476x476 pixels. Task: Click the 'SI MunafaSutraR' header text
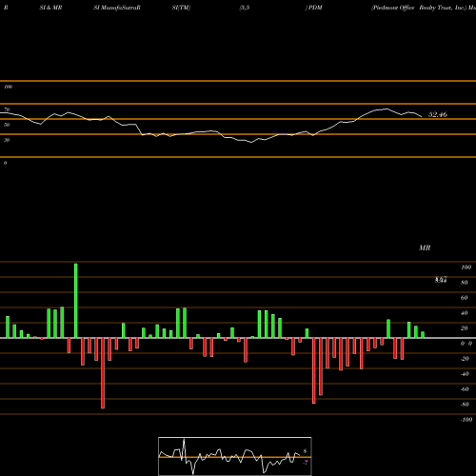[117, 8]
